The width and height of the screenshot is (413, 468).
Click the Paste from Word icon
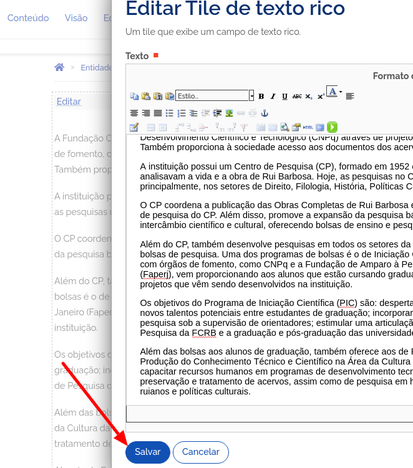pyautogui.click(x=170, y=96)
